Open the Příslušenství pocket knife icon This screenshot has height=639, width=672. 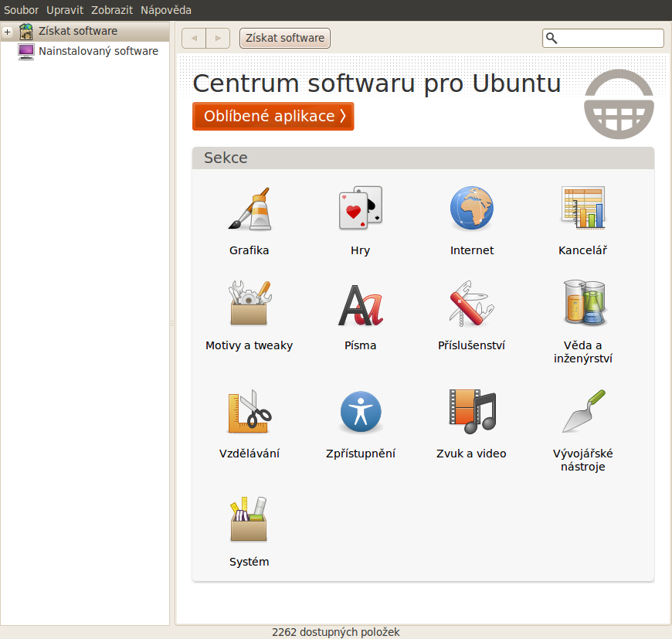(471, 303)
